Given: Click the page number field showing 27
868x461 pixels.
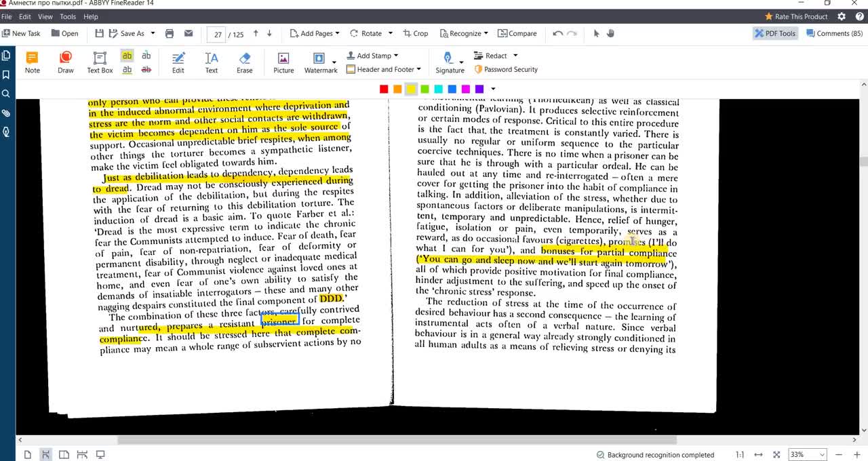Looking at the screenshot, I should click(217, 34).
